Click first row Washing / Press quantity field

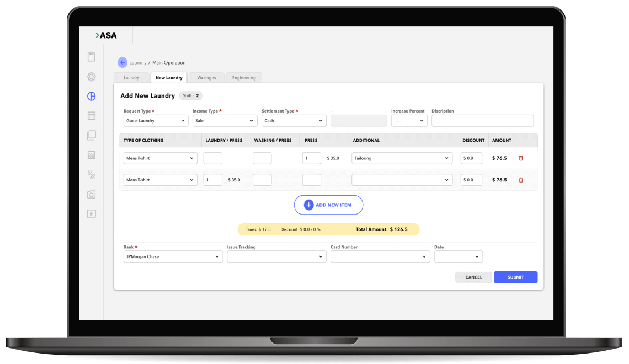[x=262, y=158]
